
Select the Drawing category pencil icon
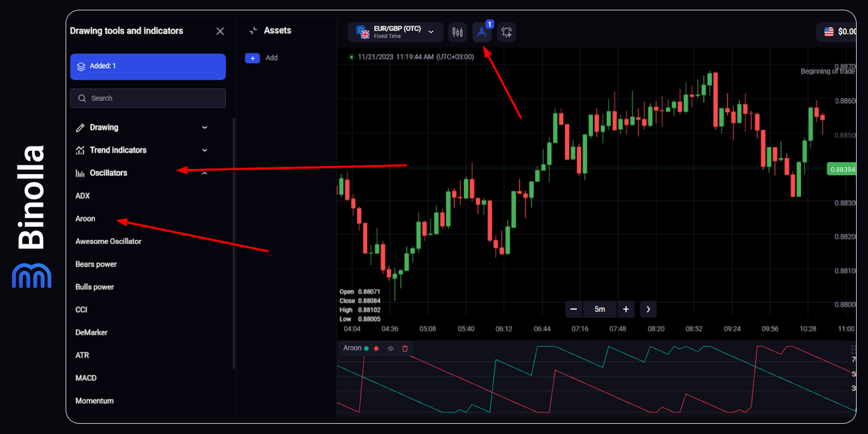coord(80,127)
